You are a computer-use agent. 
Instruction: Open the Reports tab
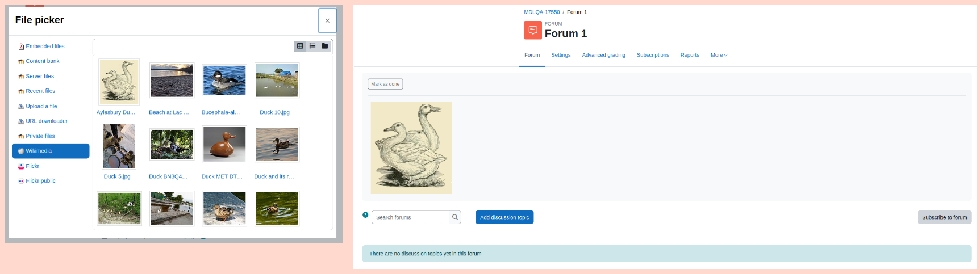690,55
